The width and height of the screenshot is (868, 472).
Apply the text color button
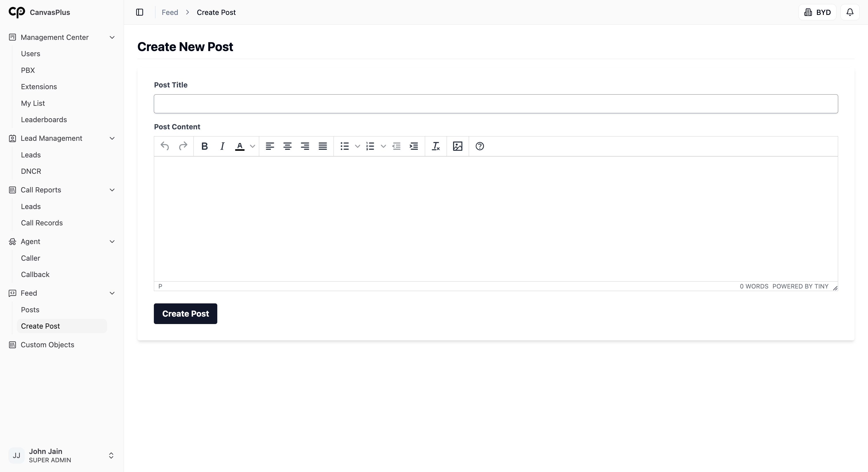(x=240, y=146)
